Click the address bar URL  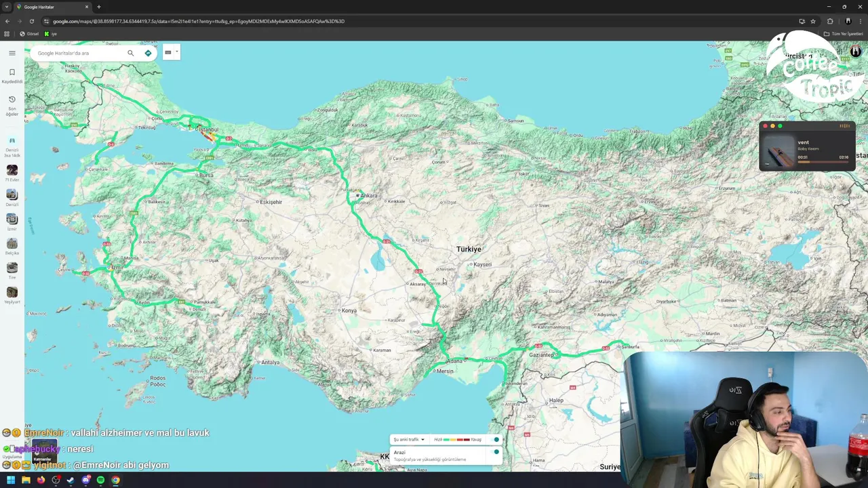[199, 21]
